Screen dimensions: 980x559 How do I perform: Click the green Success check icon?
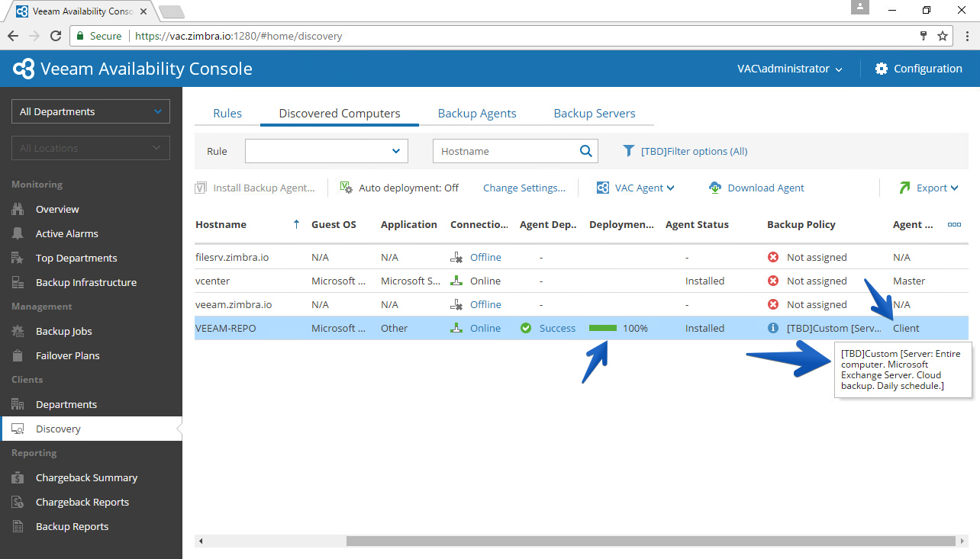coord(526,328)
